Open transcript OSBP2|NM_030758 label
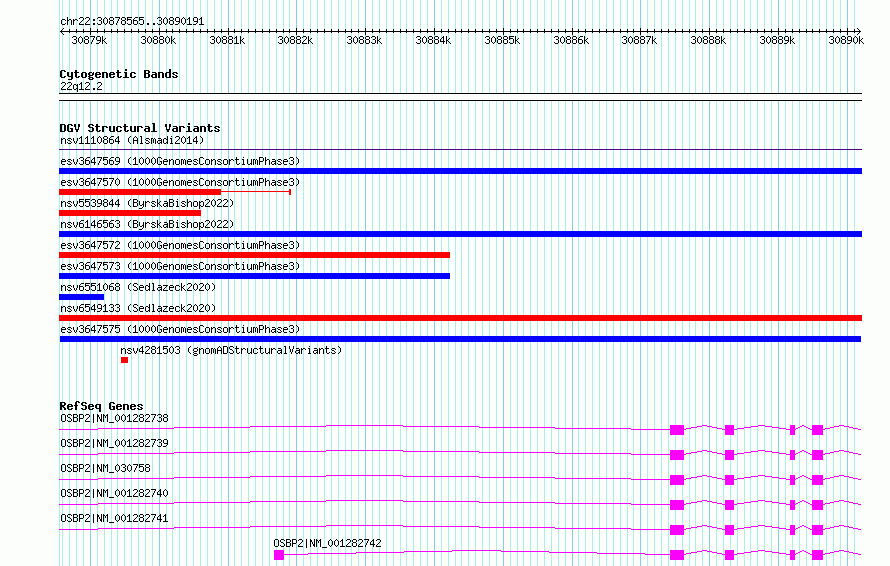 coord(105,468)
